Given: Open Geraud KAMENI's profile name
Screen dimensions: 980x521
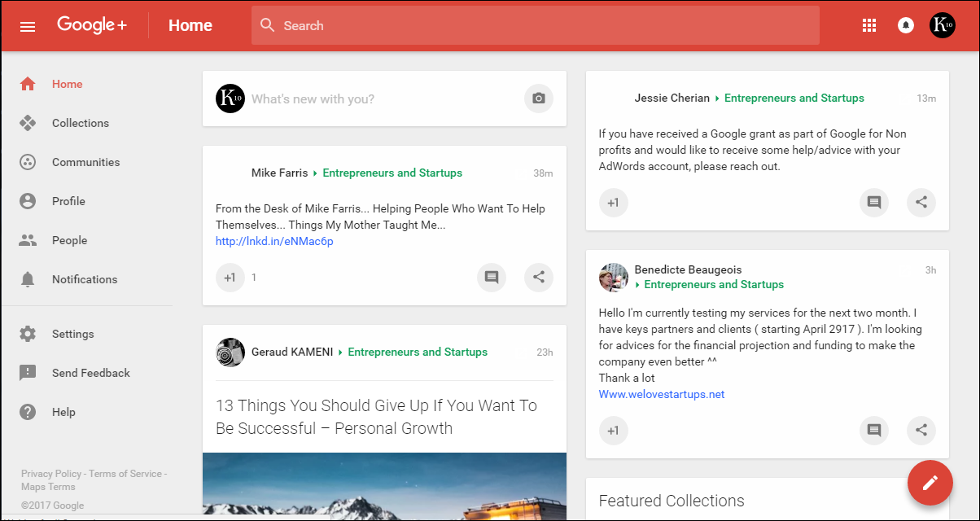Looking at the screenshot, I should [x=293, y=352].
